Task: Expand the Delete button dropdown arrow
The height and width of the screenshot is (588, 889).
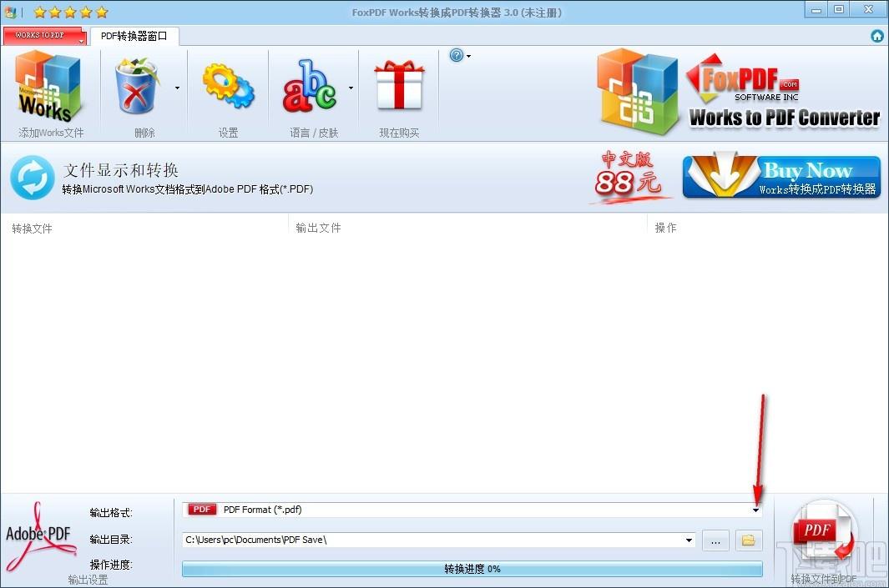Action: [x=178, y=88]
